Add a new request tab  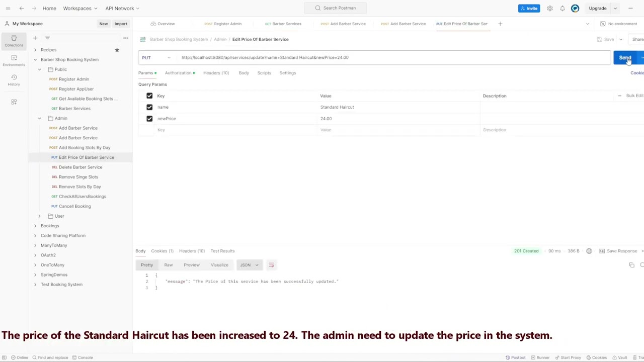(500, 24)
